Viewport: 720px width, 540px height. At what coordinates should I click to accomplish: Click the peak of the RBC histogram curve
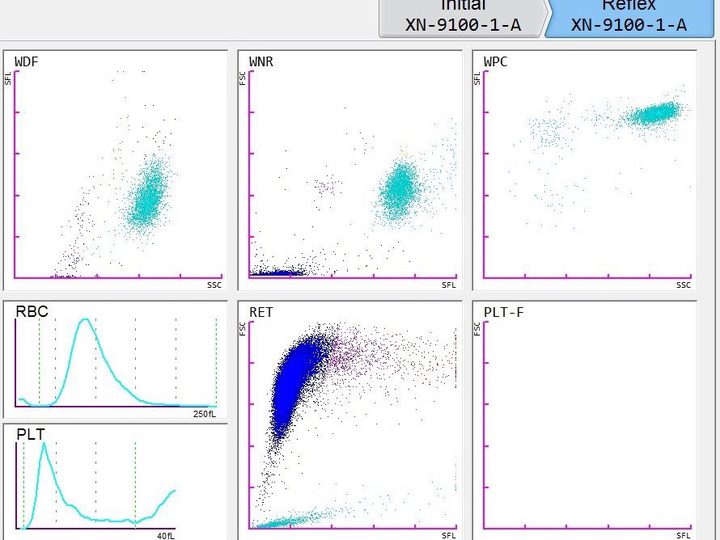click(84, 320)
